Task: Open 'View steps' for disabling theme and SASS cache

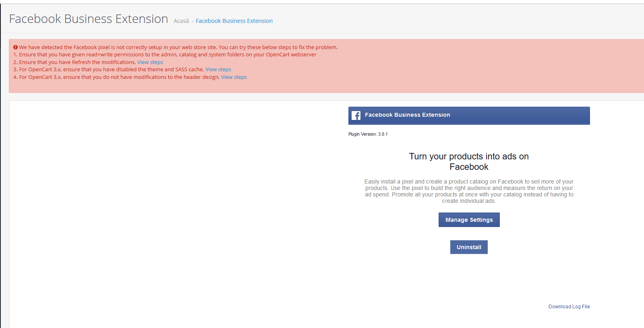Action: 218,69
